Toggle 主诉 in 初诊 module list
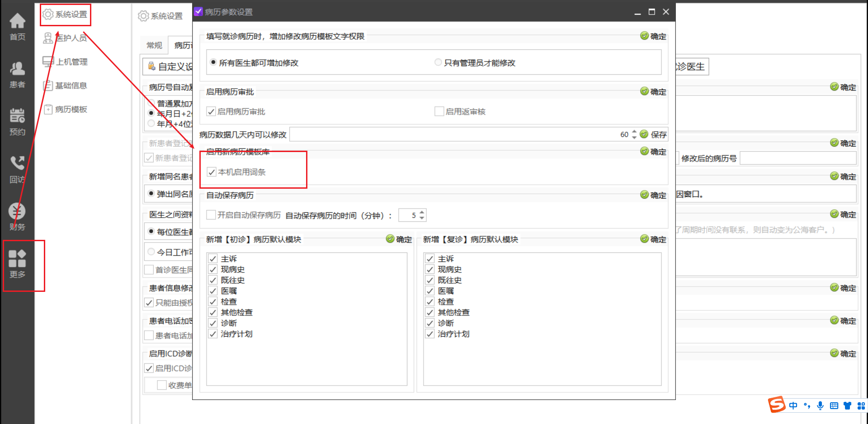868x424 pixels. (213, 259)
